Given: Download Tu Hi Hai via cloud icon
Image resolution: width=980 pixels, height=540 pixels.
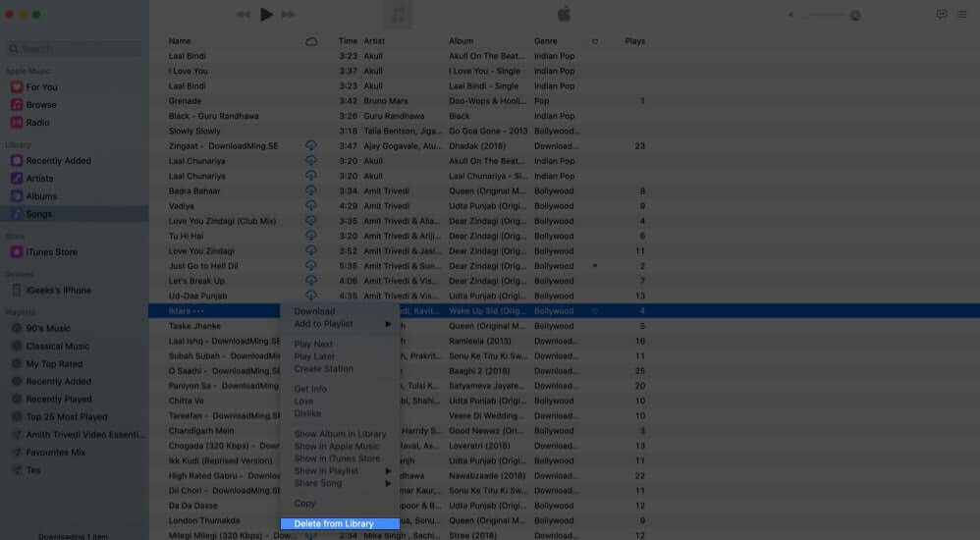Looking at the screenshot, I should (x=310, y=236).
